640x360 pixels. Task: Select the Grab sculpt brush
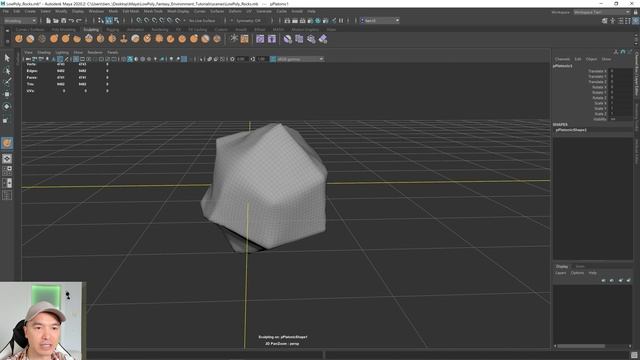pyautogui.click(x=54, y=39)
